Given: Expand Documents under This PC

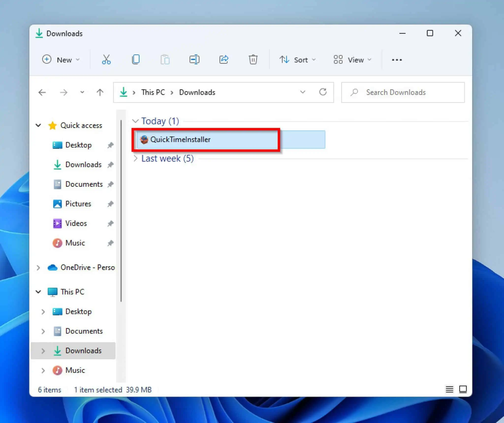Looking at the screenshot, I should coord(43,331).
